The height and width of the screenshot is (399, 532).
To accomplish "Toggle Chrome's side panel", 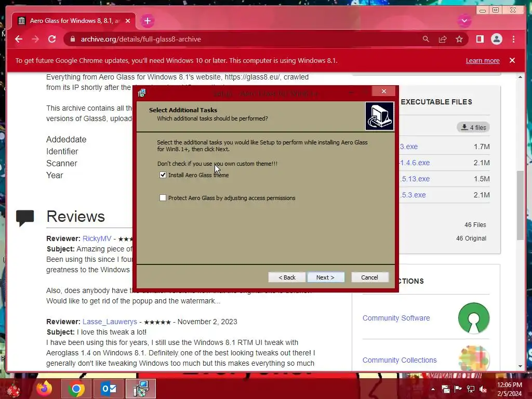I will coord(480,39).
